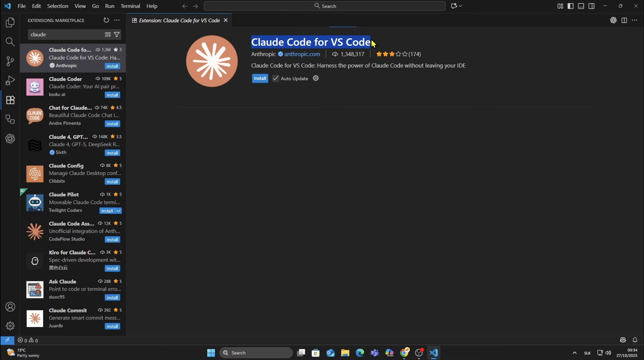Install Claude Code for VS Code from details page
Viewport: 644px width, 360px height.
260,78
